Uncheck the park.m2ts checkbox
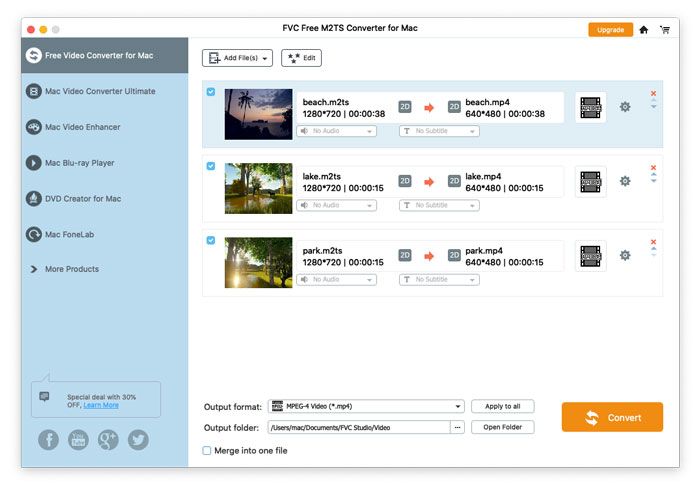Image resolution: width=700 pixels, height=491 pixels. (x=211, y=240)
